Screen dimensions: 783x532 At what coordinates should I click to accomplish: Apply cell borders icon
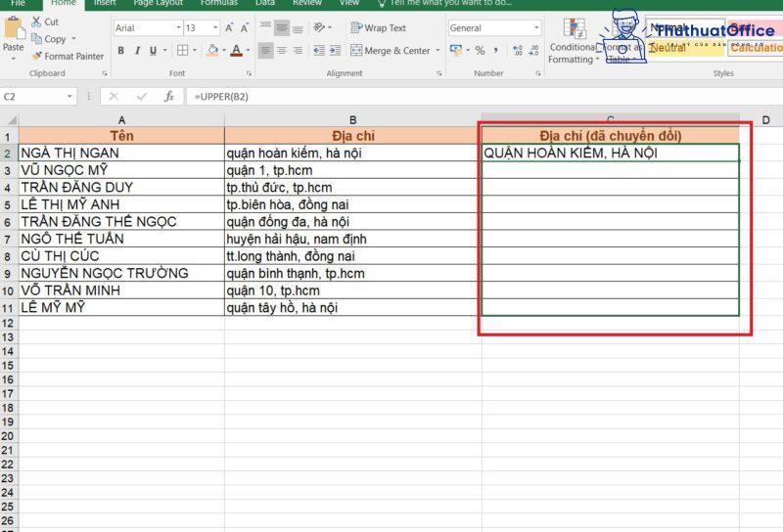coord(183,51)
